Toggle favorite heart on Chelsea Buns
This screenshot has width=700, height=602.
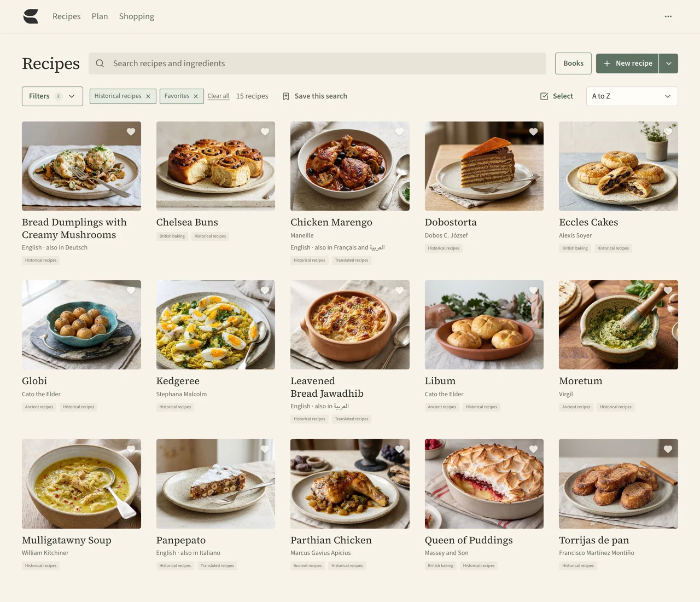[265, 132]
